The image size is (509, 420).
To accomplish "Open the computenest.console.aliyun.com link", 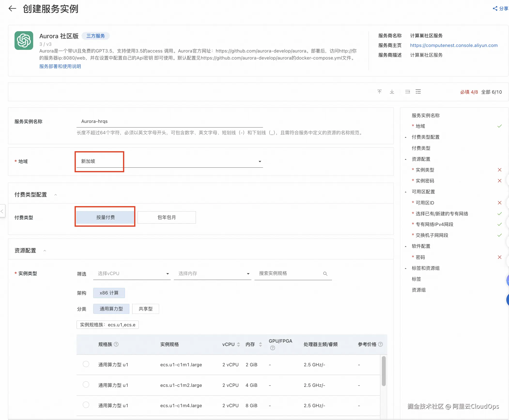I will pyautogui.click(x=454, y=45).
